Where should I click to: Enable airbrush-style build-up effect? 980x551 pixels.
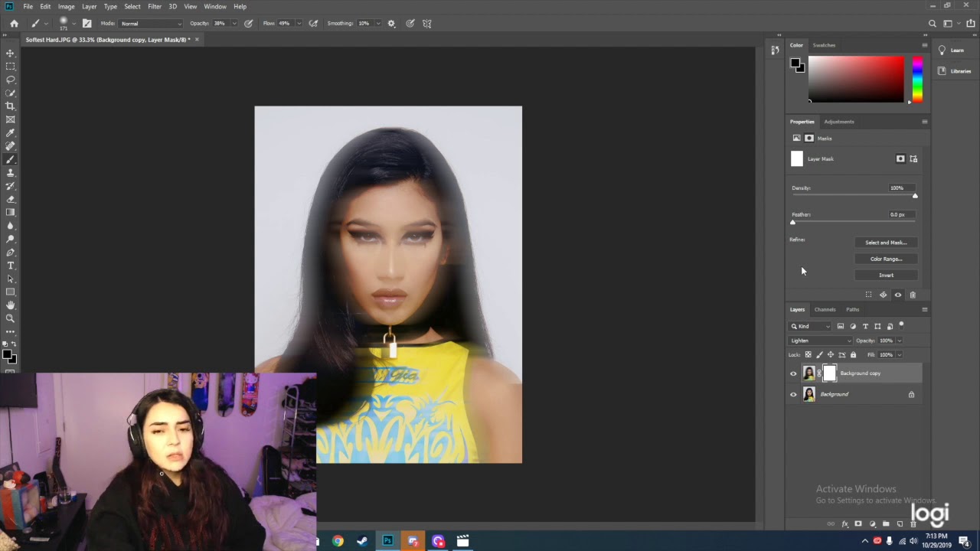click(313, 24)
